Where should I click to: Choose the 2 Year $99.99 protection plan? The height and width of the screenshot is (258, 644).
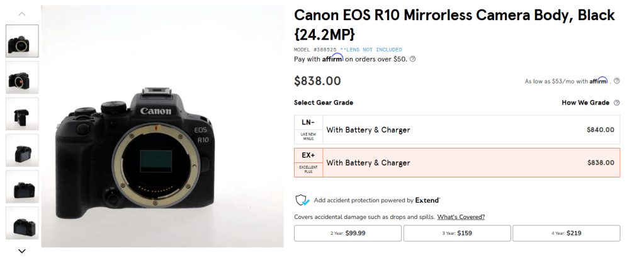pyautogui.click(x=347, y=233)
